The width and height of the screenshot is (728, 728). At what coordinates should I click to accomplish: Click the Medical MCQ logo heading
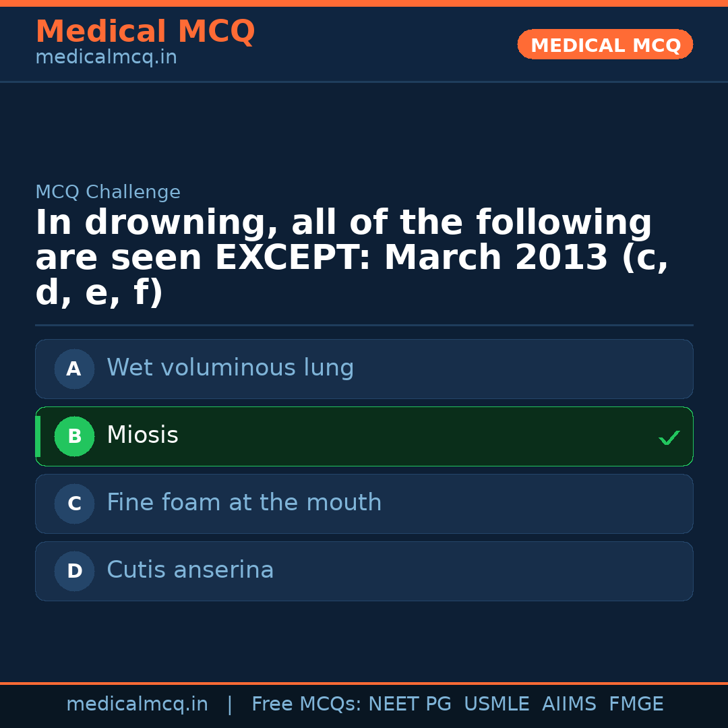pos(145,32)
